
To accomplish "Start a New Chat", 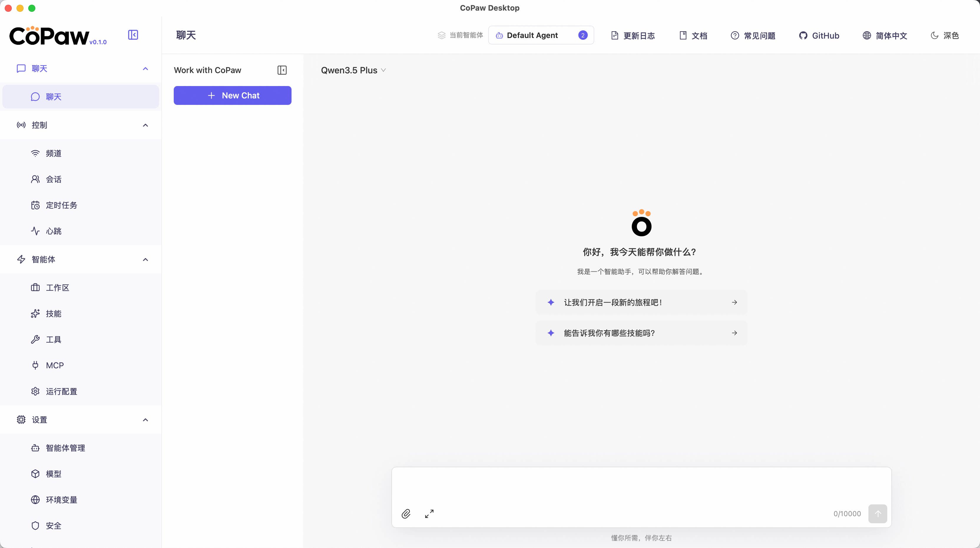I will [x=232, y=95].
